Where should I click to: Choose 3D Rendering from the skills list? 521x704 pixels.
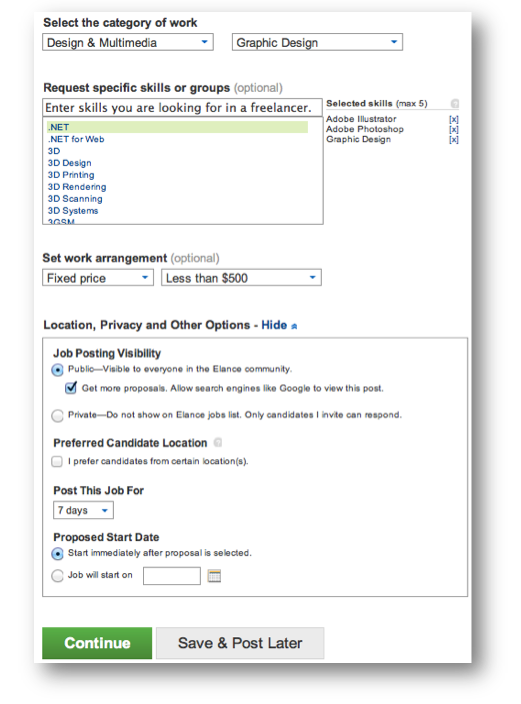(77, 187)
